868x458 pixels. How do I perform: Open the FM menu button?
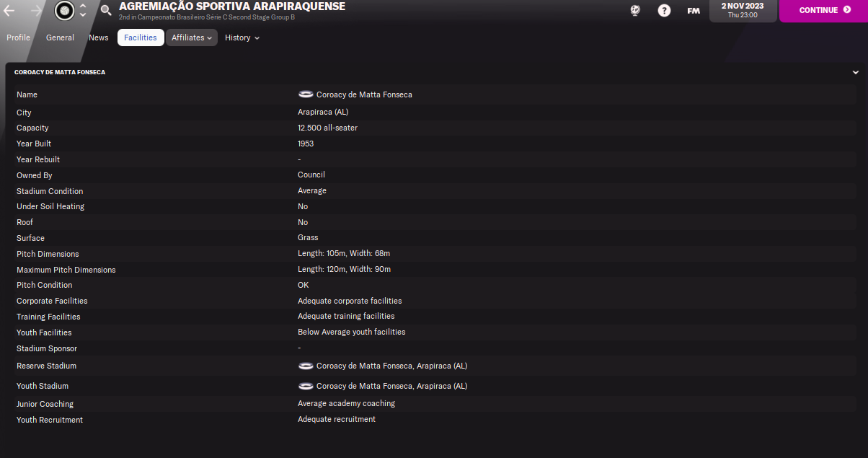tap(694, 11)
